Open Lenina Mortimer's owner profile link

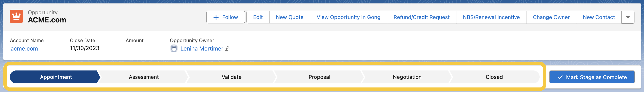(x=201, y=49)
